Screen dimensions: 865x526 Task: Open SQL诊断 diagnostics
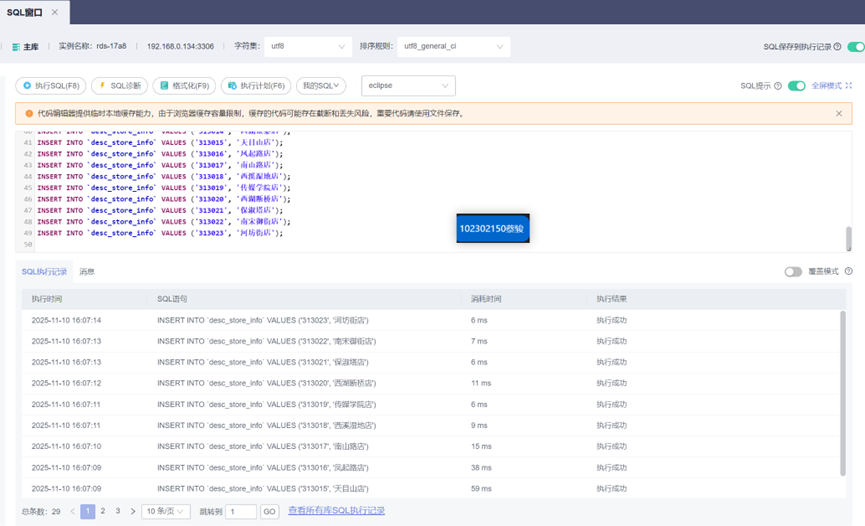[x=120, y=86]
